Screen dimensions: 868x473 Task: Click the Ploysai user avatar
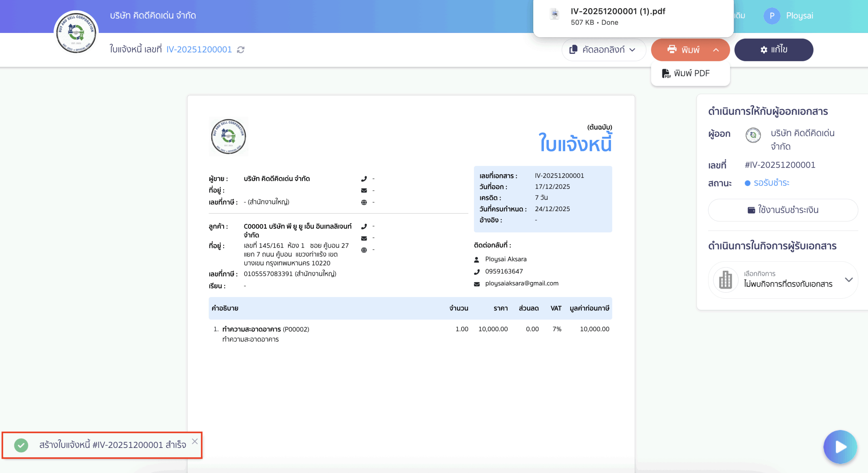pos(772,16)
